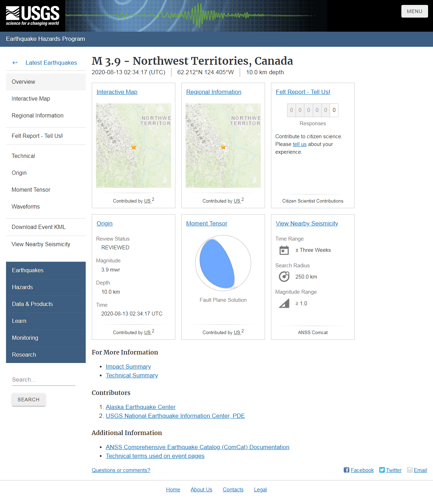Click the Time Range calendar icon
Viewport: 433px width, 504px height.
284,250
